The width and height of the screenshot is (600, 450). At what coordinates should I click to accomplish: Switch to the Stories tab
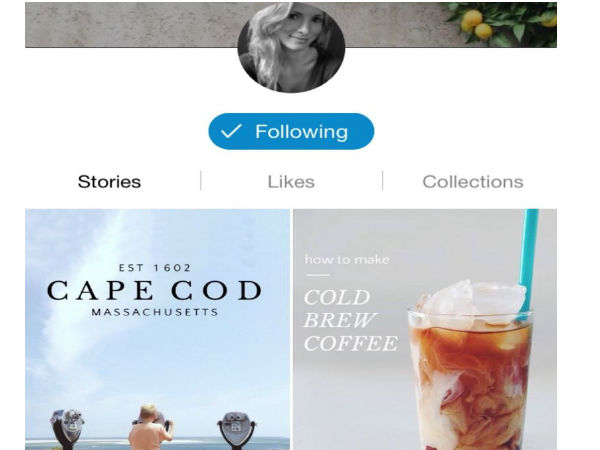pyautogui.click(x=109, y=182)
